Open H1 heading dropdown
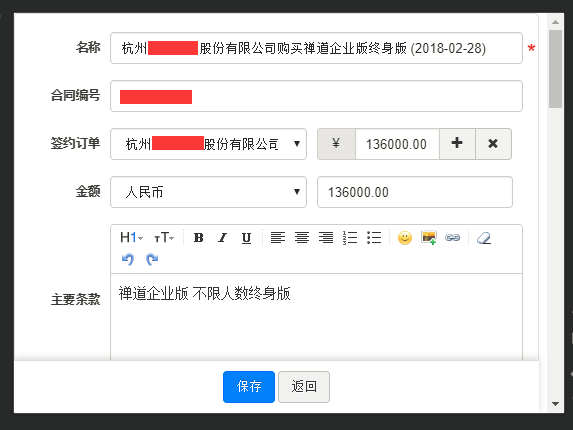Viewport: 573px width, 430px height. [x=131, y=238]
